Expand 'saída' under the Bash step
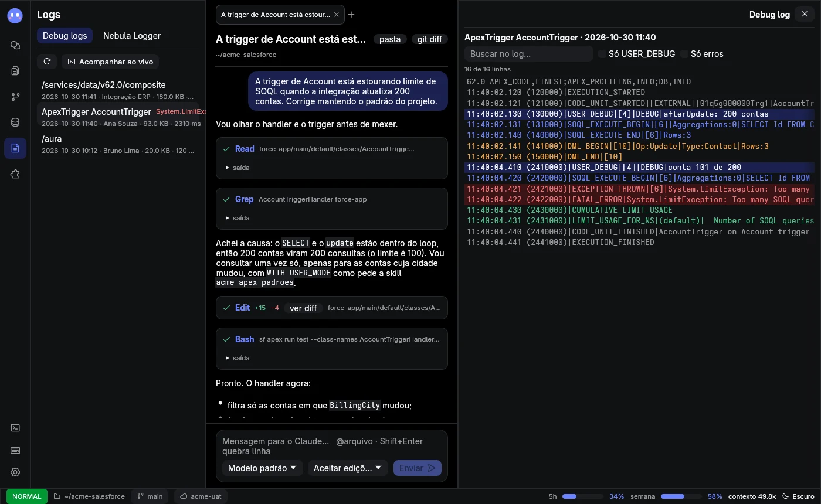 coord(238,358)
